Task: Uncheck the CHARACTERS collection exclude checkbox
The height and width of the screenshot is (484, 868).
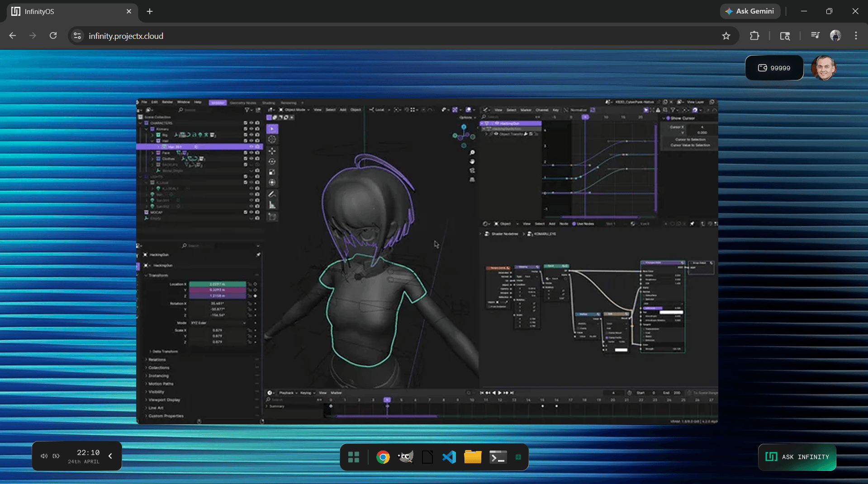Action: click(x=246, y=123)
